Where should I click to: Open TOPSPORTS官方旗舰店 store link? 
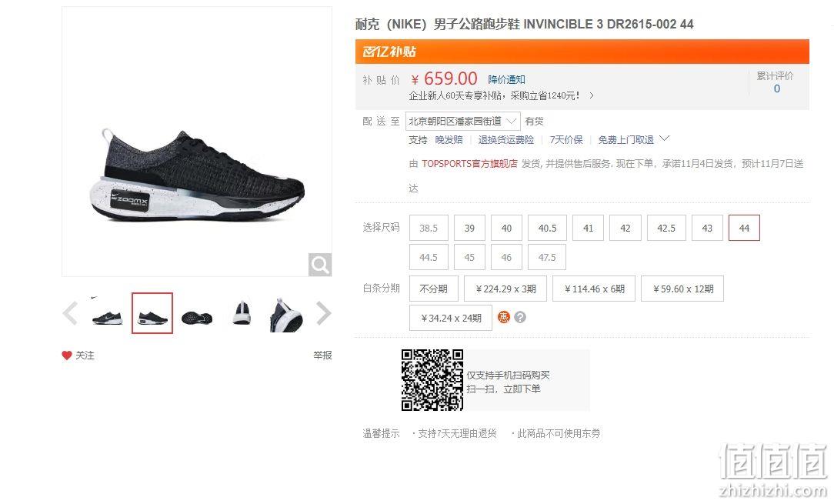point(469,163)
